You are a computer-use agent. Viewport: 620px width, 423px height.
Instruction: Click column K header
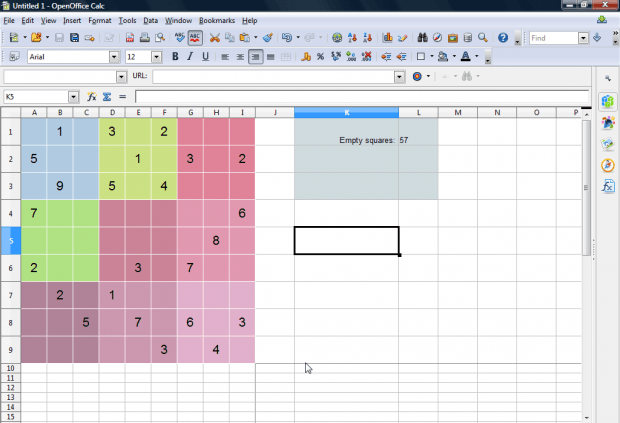point(346,112)
